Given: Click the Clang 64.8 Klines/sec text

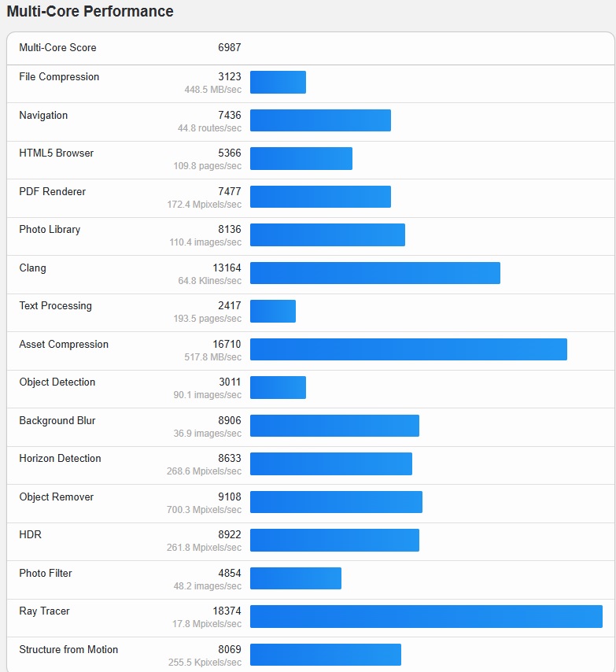Looking at the screenshot, I should [210, 281].
